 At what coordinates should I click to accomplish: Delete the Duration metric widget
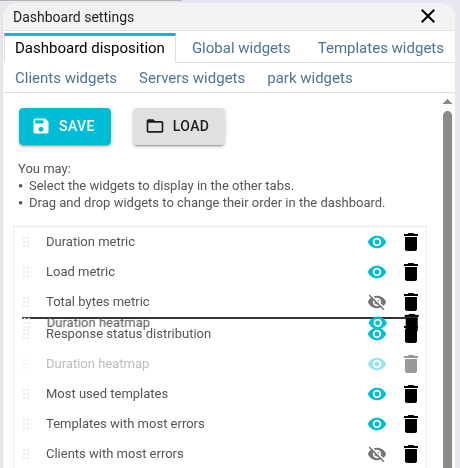click(x=411, y=242)
